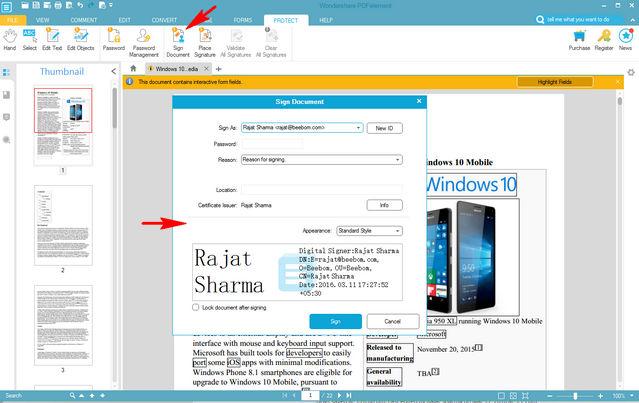Activate the Edit Text tool
The image size is (639, 403).
(x=52, y=40)
